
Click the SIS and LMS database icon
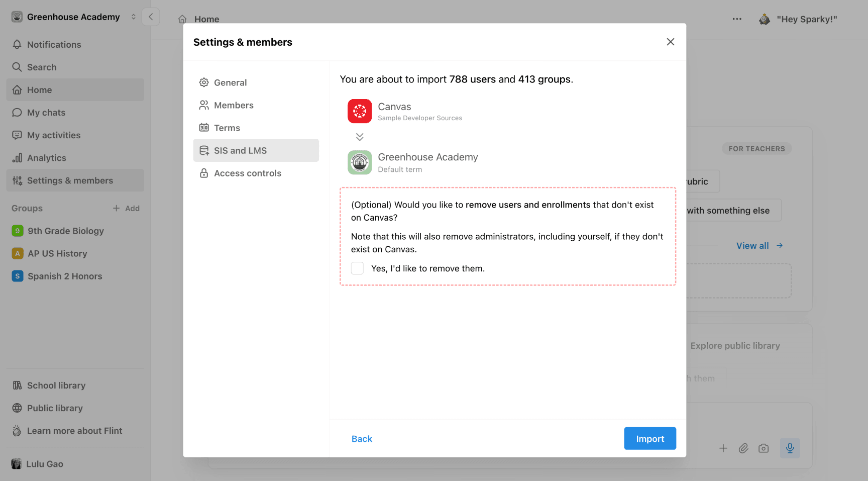click(204, 150)
